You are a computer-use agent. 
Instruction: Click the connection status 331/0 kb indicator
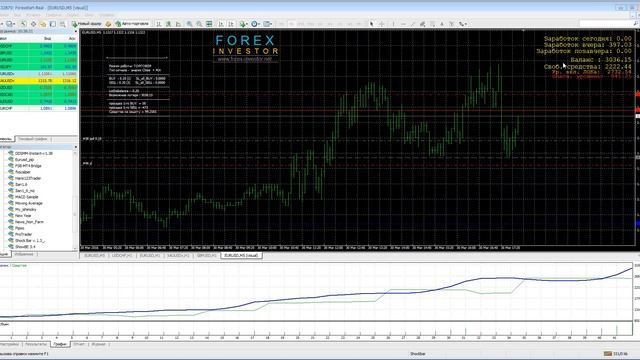tap(616, 354)
